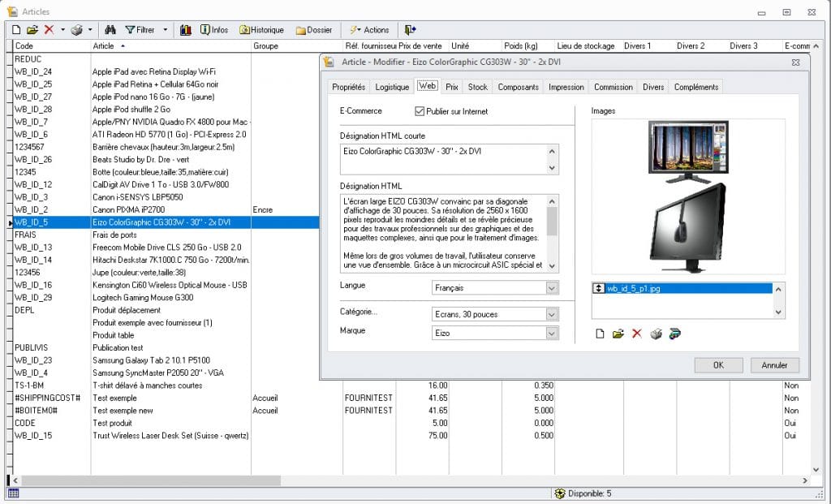The image size is (831, 504).
Task: Select row Frais de ports
Action: click(x=166, y=235)
